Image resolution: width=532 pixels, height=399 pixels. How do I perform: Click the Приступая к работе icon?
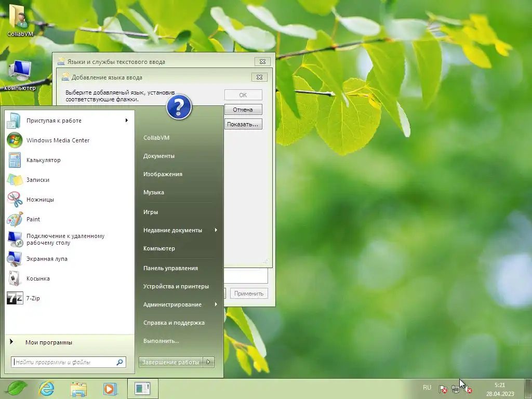[15, 121]
